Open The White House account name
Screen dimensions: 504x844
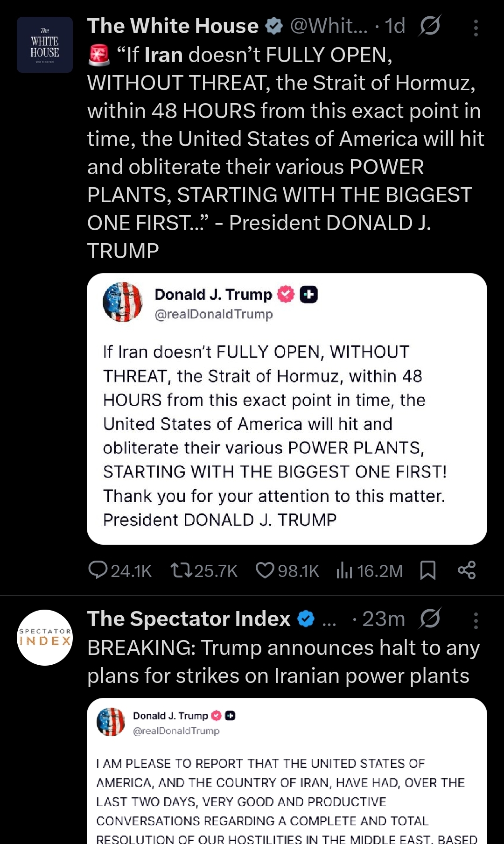pyautogui.click(x=173, y=26)
